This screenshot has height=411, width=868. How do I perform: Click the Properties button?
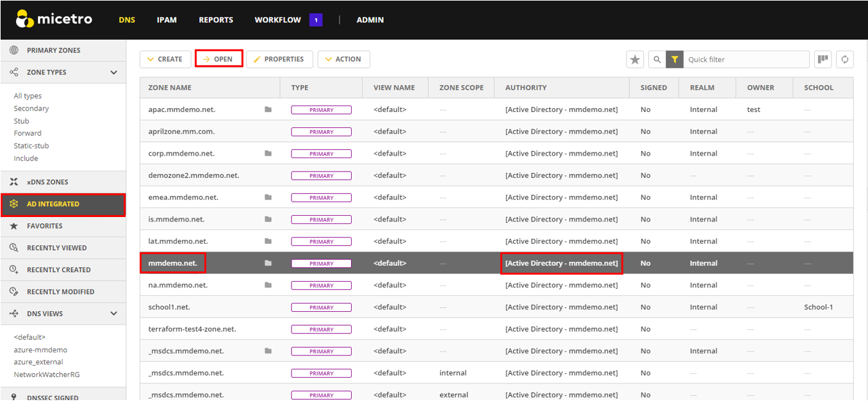279,59
